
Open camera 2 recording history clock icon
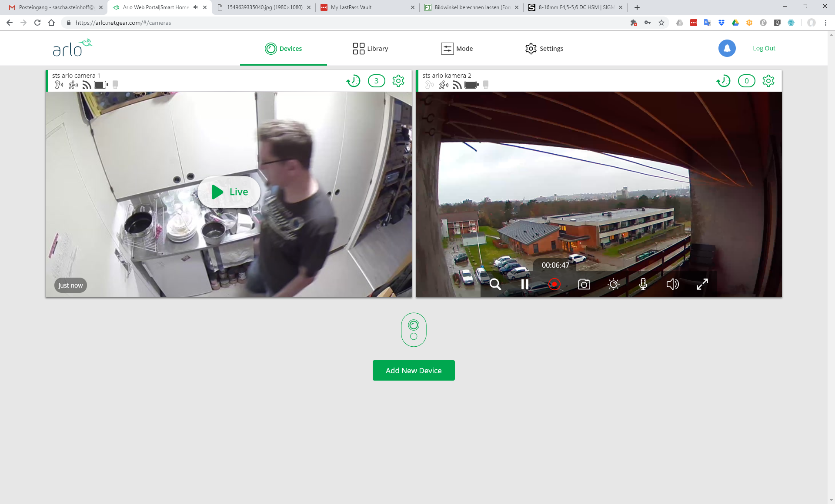click(723, 81)
